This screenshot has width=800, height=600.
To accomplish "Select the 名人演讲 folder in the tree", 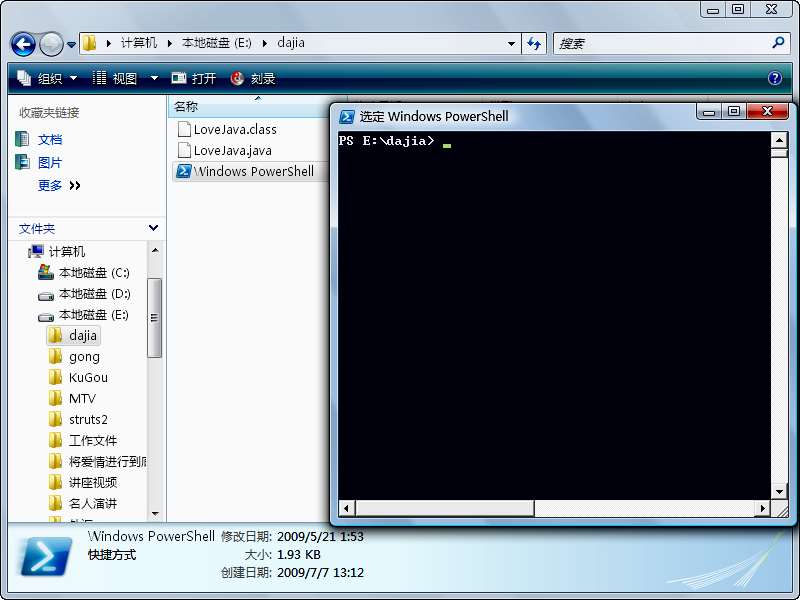I will point(83,503).
